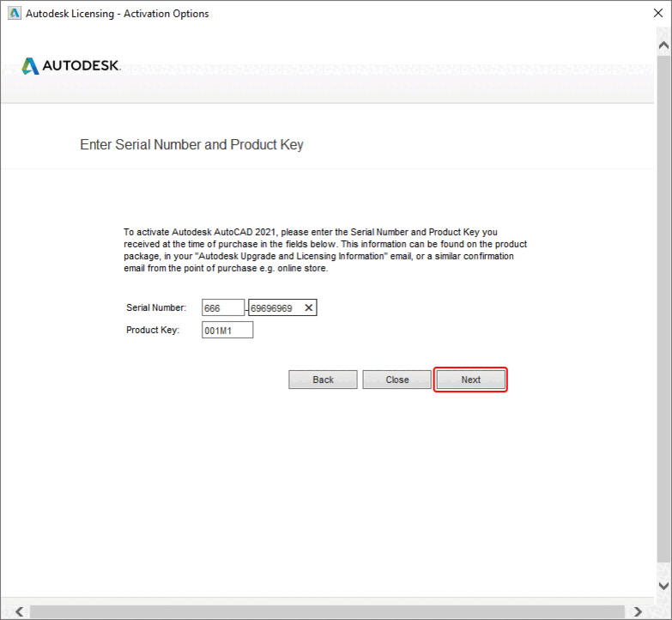Click the Autodesk title bar app icon

14,13
